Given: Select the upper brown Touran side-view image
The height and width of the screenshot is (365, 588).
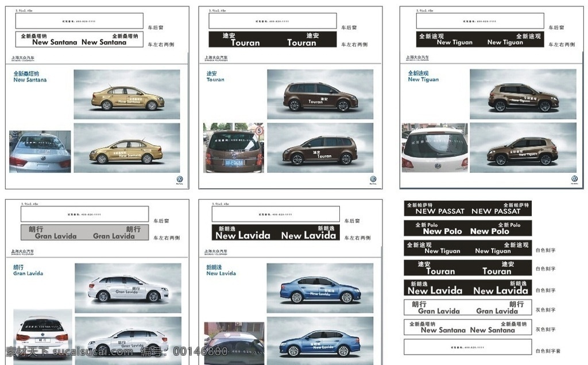Looking at the screenshot, I should [x=320, y=94].
